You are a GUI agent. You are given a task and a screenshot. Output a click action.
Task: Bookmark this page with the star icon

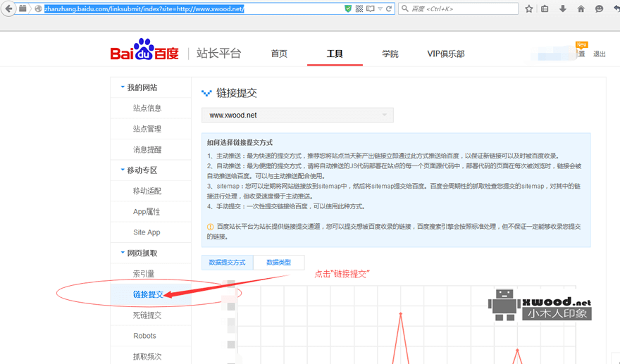pos(528,8)
